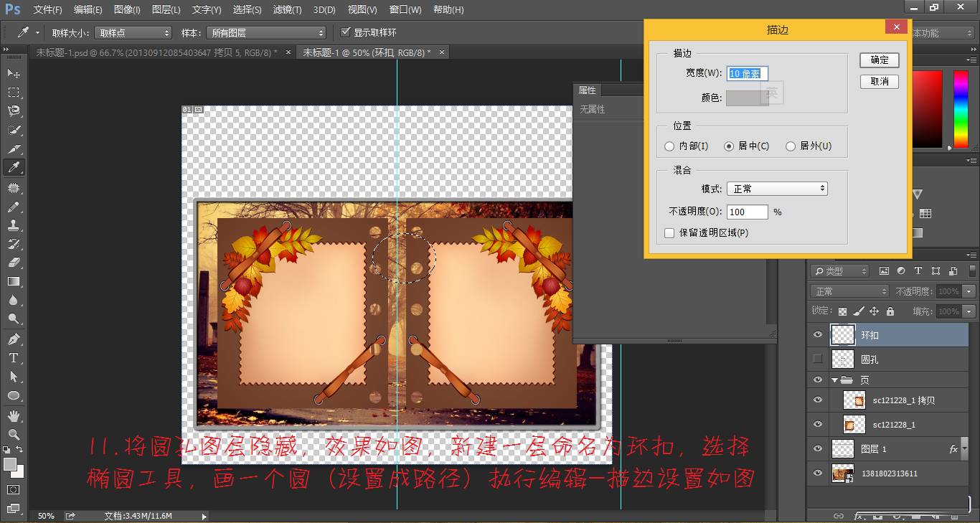Viewport: 980px width, 523px height.
Task: Select the Quick Selection tool
Action: (14, 130)
